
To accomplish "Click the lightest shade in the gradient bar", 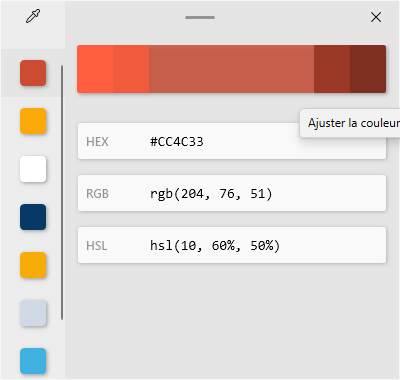I will tap(95, 69).
